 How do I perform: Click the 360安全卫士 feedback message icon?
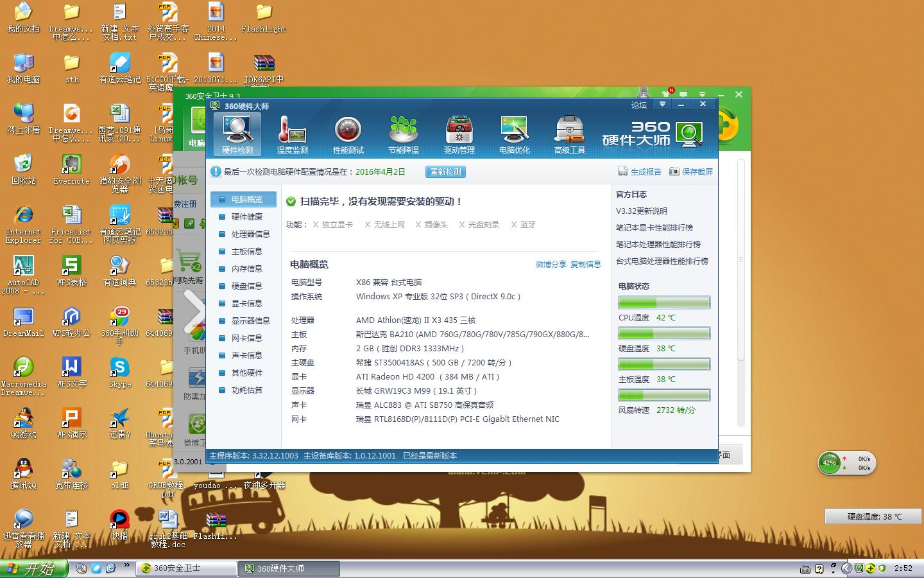point(684,94)
